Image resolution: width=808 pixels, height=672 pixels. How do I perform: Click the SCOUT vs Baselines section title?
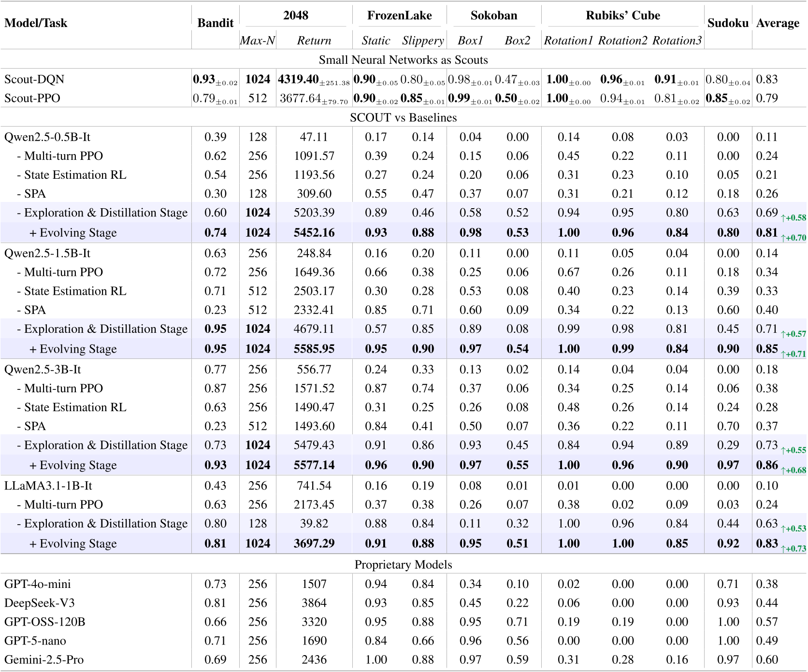403,117
